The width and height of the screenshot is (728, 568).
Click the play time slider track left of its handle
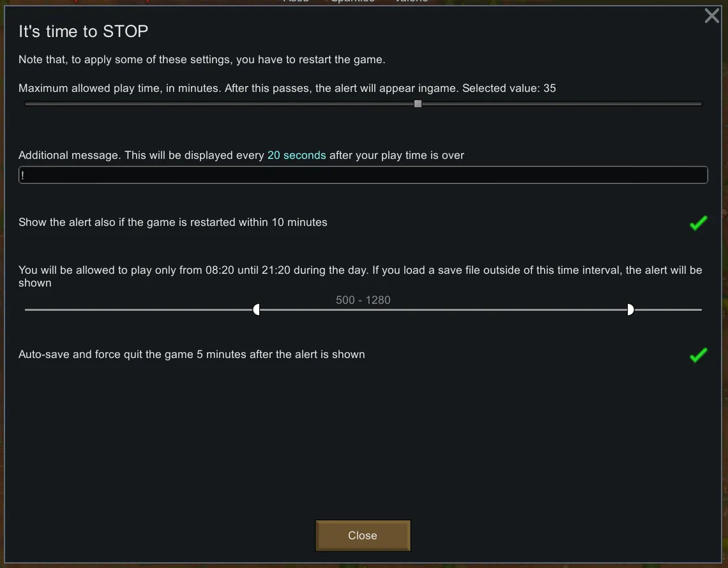[217, 103]
